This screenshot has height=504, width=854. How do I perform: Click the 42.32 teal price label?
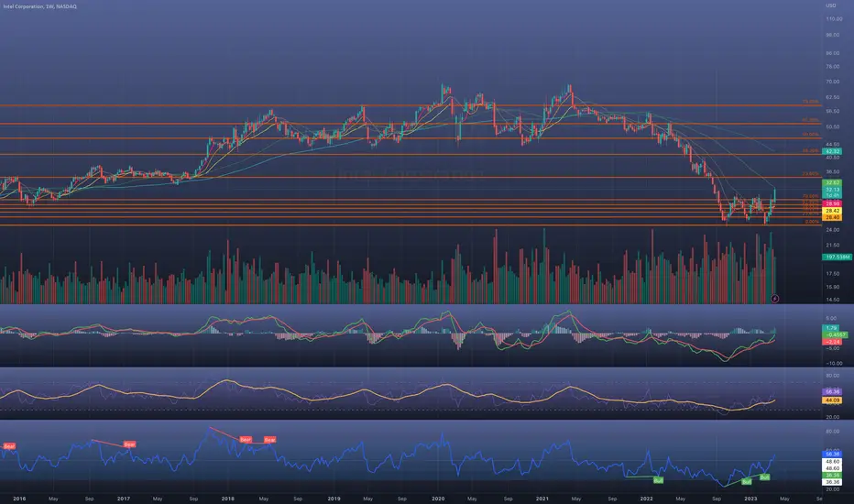pos(832,151)
